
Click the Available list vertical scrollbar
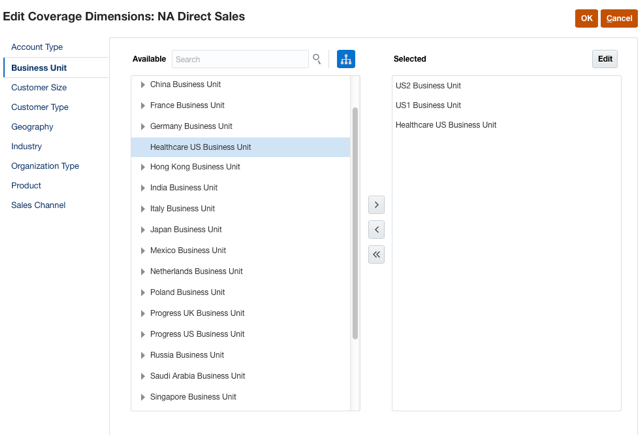(x=355, y=222)
